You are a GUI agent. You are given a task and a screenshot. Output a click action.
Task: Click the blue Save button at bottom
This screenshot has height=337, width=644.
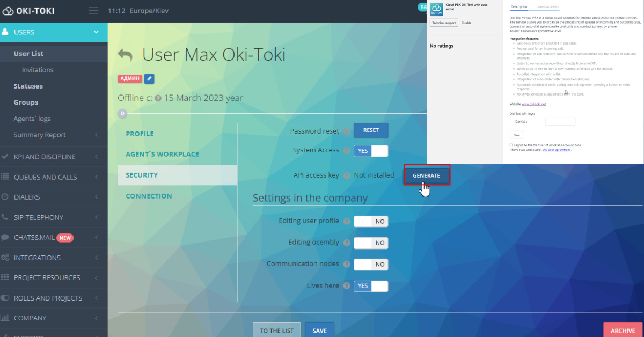pyautogui.click(x=319, y=330)
